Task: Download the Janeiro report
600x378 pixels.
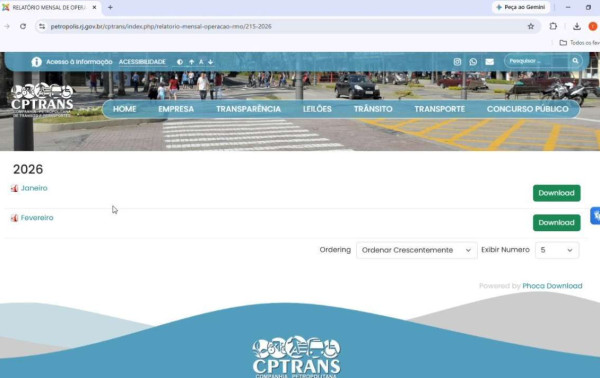Action: (x=556, y=193)
